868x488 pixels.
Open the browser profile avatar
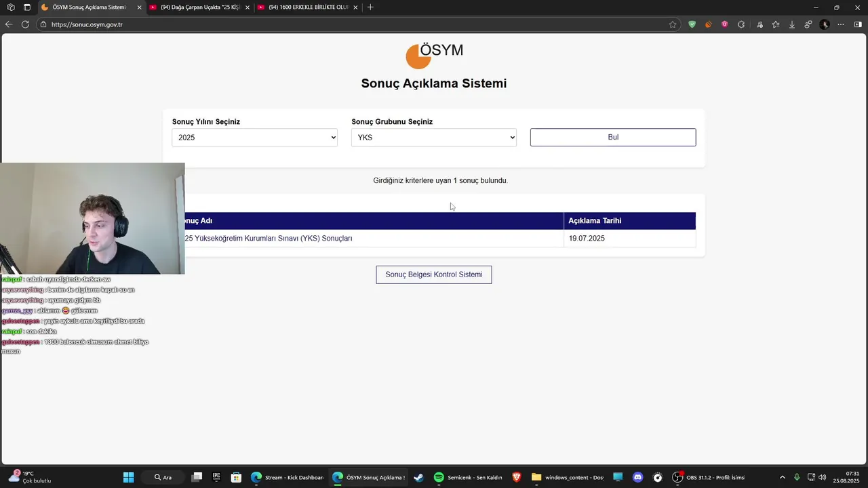(825, 24)
